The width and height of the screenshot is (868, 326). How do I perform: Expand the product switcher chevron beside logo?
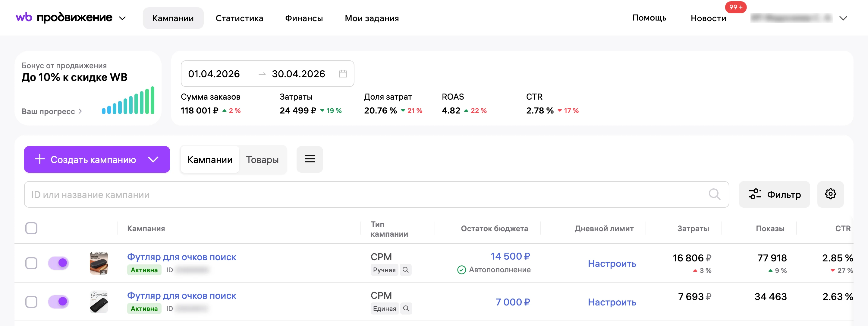(122, 18)
